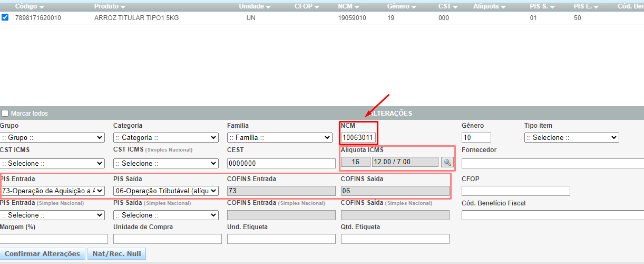The image size is (644, 264).
Task: Open the PIS Saída dropdown
Action: pyautogui.click(x=165, y=191)
